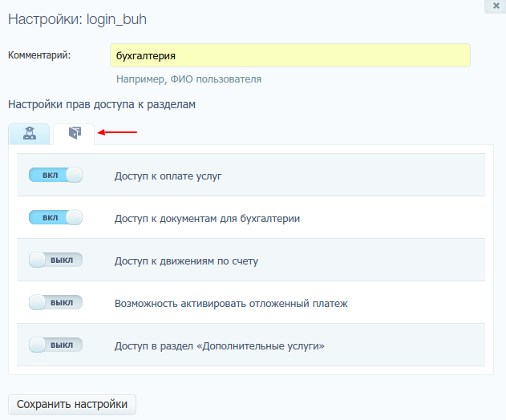Click the 'Доступ к оплате услуг' label

[x=168, y=176]
